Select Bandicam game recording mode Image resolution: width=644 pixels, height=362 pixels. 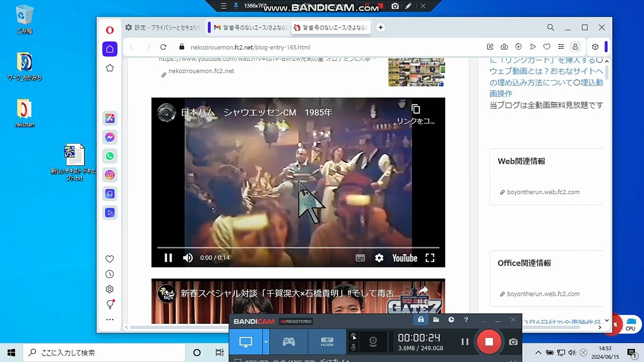[x=288, y=342]
